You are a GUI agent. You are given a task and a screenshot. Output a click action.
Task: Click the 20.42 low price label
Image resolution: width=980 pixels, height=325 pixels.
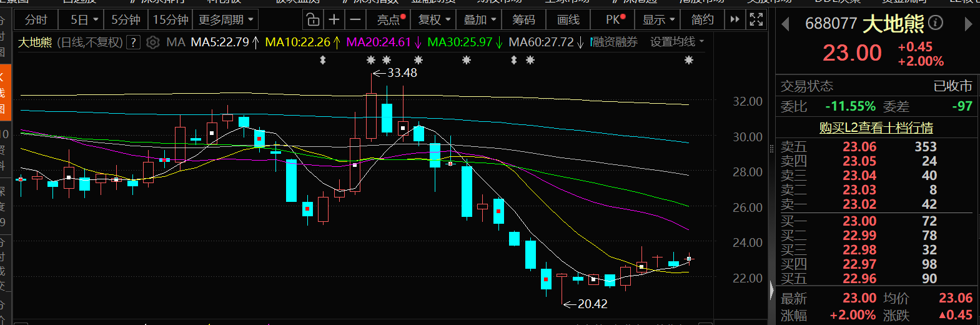click(x=592, y=304)
